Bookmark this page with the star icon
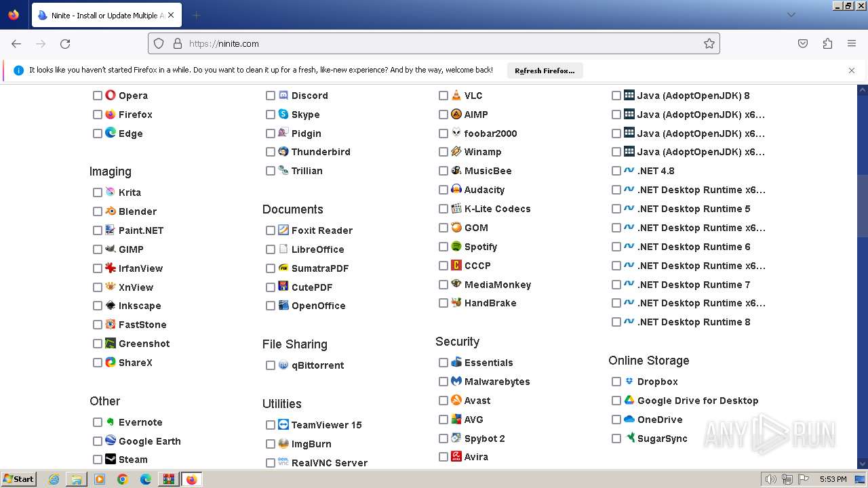Screen dimensions: 868x488 [x=709, y=43]
